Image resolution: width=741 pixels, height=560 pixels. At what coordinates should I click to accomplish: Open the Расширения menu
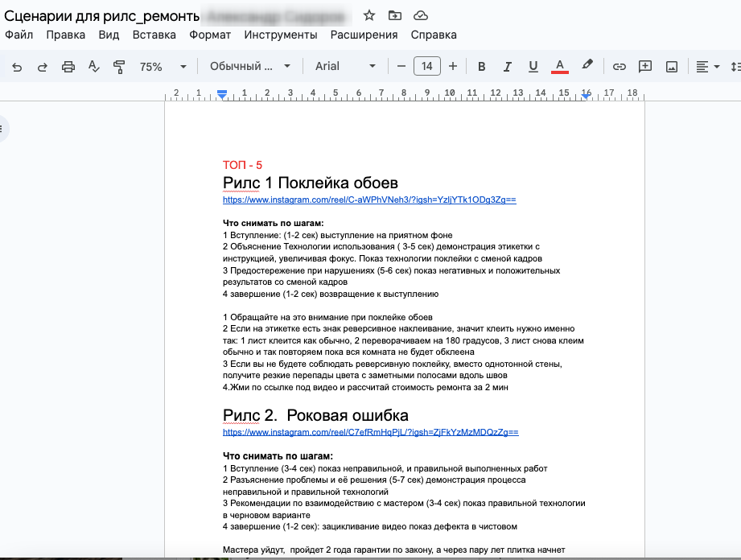coord(364,35)
